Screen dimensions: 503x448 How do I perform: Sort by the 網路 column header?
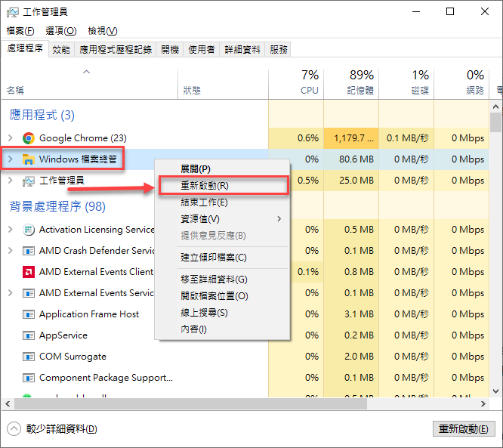461,84
